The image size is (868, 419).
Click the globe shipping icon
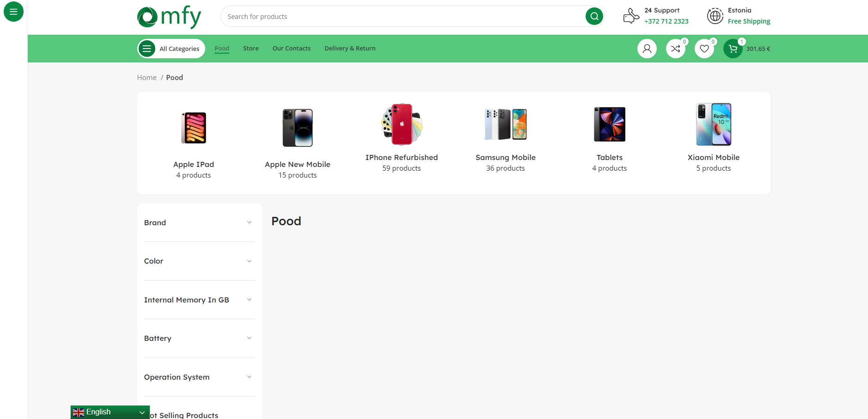pos(715,16)
